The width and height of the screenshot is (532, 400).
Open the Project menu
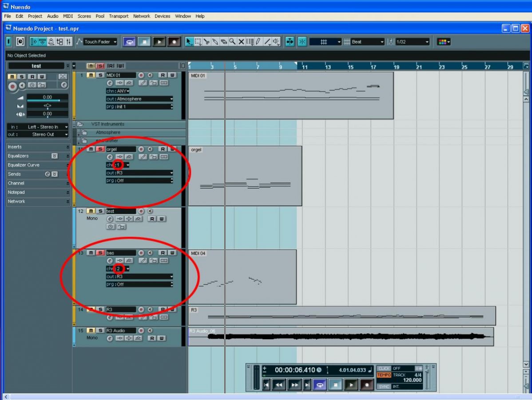(35, 16)
